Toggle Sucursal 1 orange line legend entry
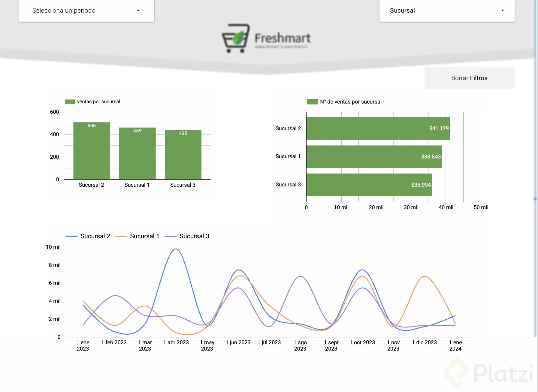The width and height of the screenshot is (538, 392). [x=137, y=236]
